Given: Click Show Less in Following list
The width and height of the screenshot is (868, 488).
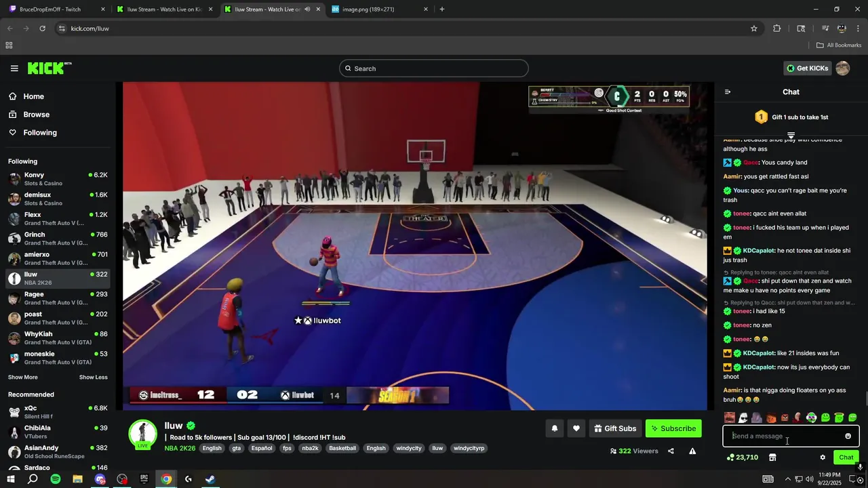Looking at the screenshot, I should 94,378.
